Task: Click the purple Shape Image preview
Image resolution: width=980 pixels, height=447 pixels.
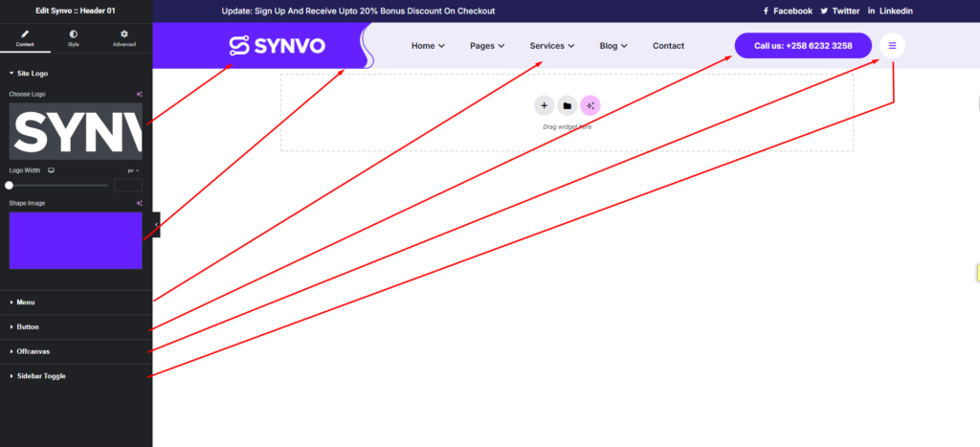Action: pyautogui.click(x=76, y=240)
